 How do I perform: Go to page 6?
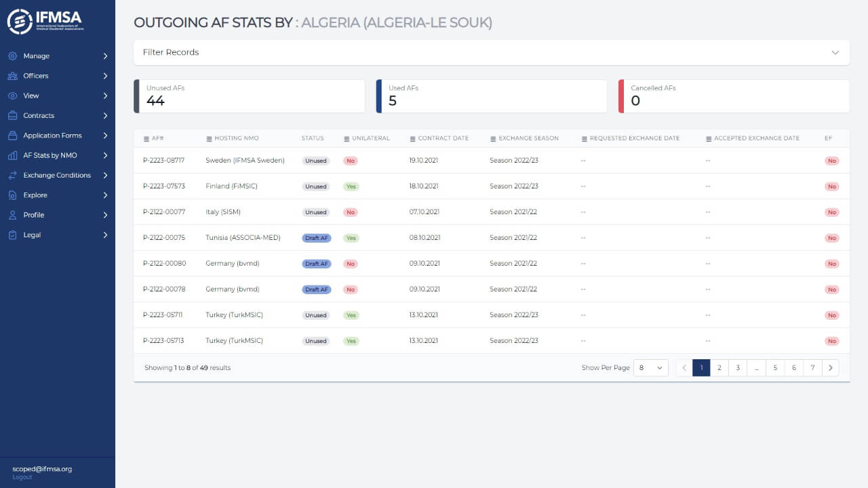pyautogui.click(x=793, y=368)
